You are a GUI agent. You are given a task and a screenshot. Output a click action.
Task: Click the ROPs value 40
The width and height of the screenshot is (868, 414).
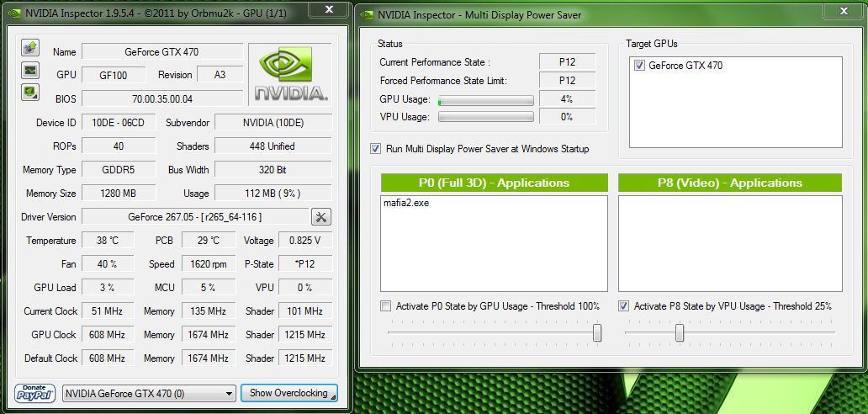(119, 146)
